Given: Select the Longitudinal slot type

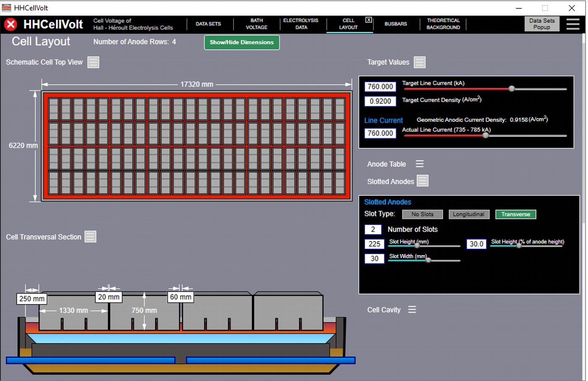Looking at the screenshot, I should coord(469,214).
